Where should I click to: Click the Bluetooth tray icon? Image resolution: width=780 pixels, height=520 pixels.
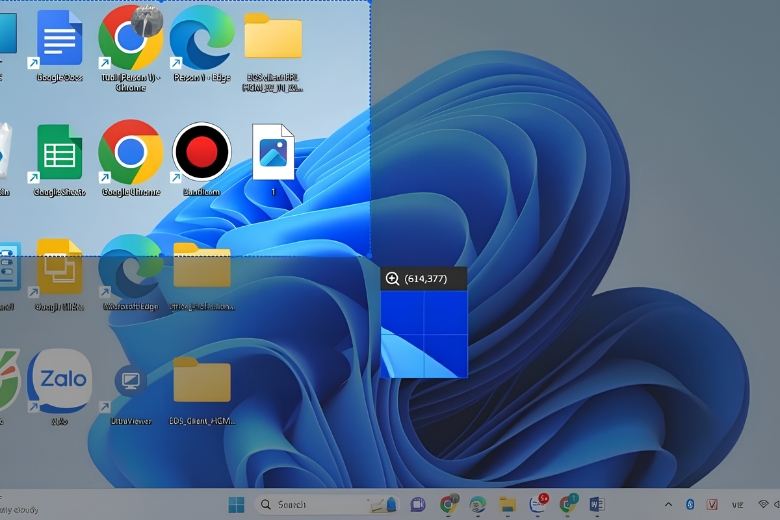(690, 505)
